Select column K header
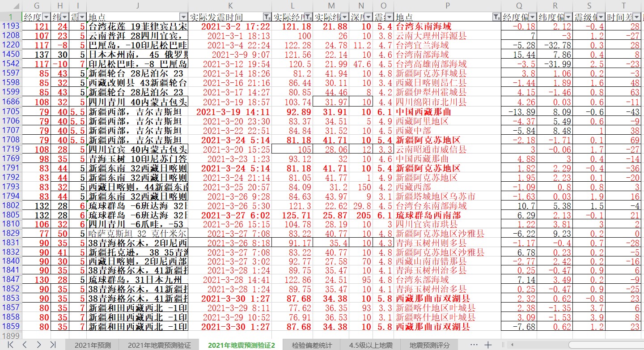This screenshot has height=350, width=644. (230, 6)
